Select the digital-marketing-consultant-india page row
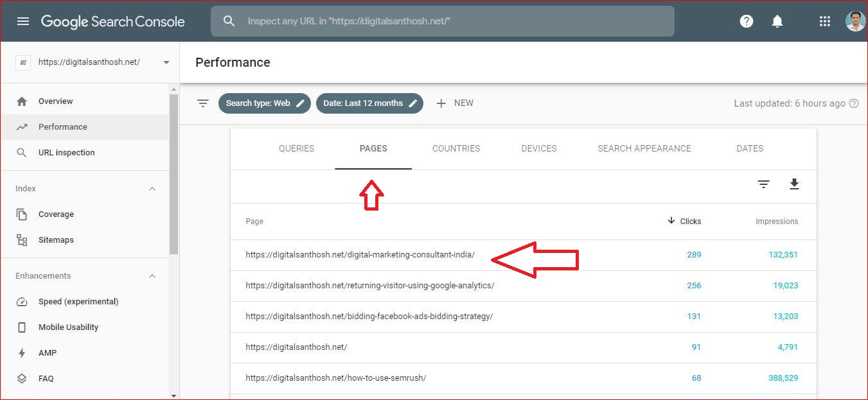Viewport: 868px width, 400px height. tap(524, 255)
